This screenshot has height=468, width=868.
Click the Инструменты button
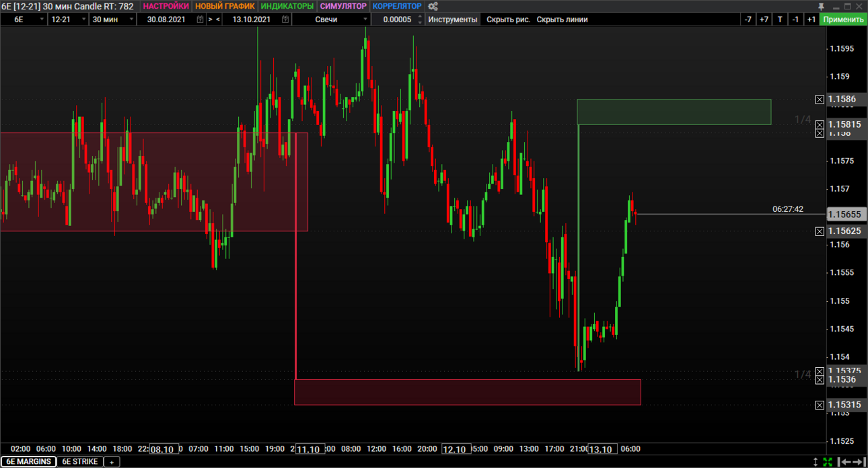click(x=453, y=19)
